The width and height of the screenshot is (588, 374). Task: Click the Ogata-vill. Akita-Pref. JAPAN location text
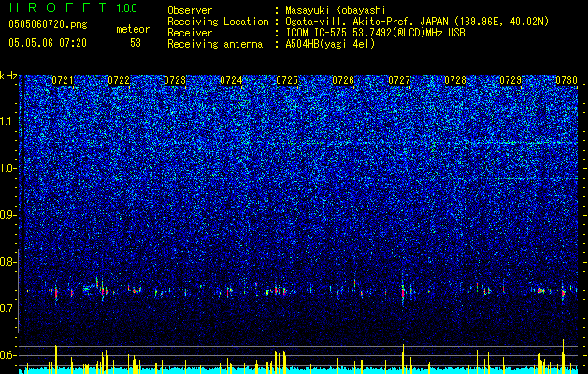click(x=417, y=22)
